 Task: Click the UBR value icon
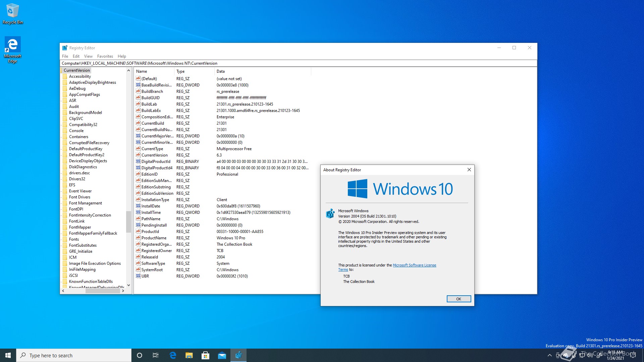click(x=138, y=276)
